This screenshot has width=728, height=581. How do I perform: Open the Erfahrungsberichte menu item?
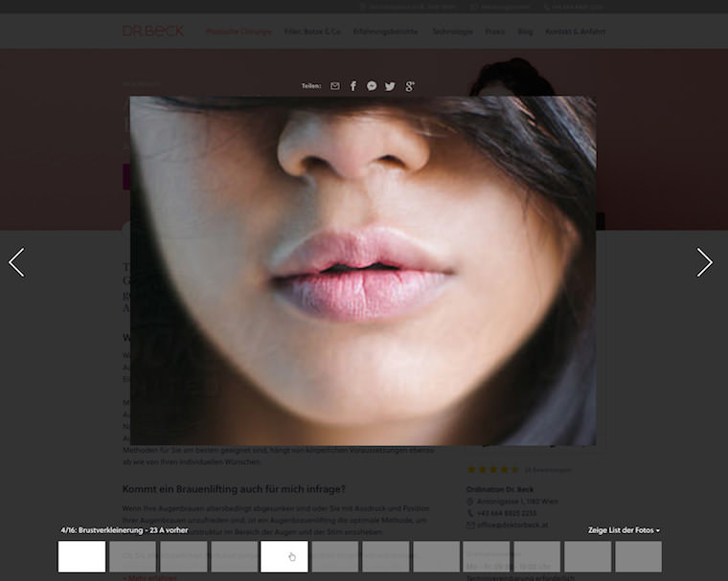click(x=385, y=32)
